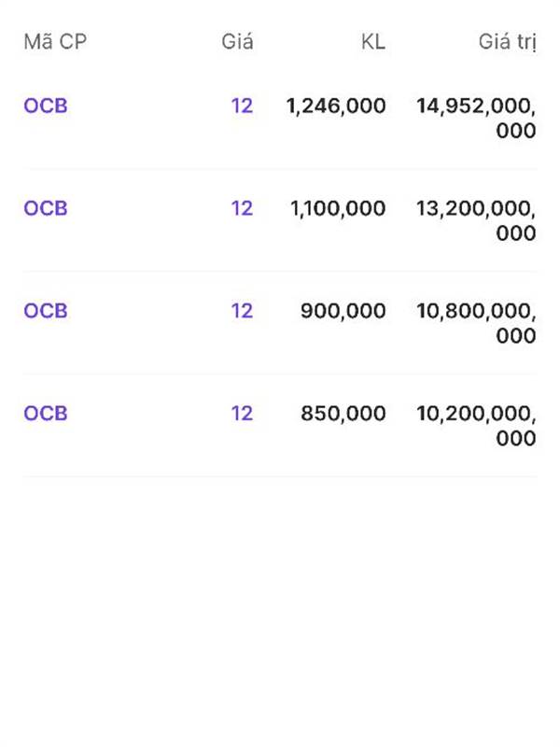
Task: Click price 12 in the 900,000 volume row
Action: (242, 311)
